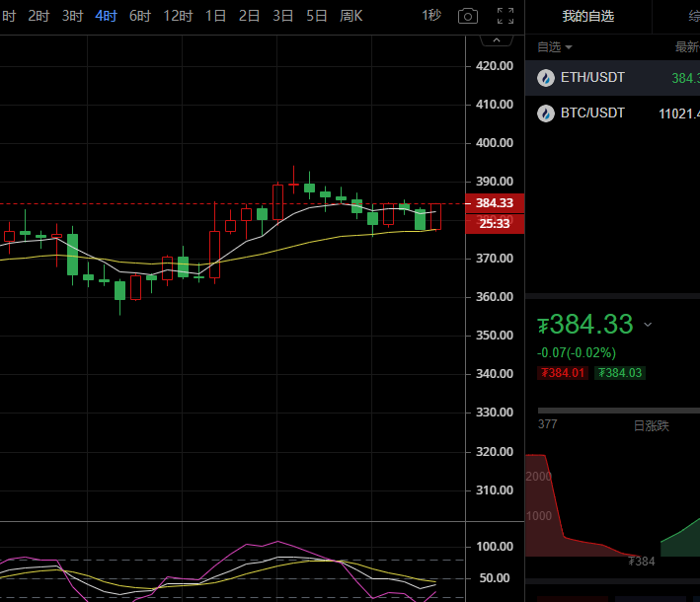Choose the 1秒 interval

pyautogui.click(x=431, y=16)
